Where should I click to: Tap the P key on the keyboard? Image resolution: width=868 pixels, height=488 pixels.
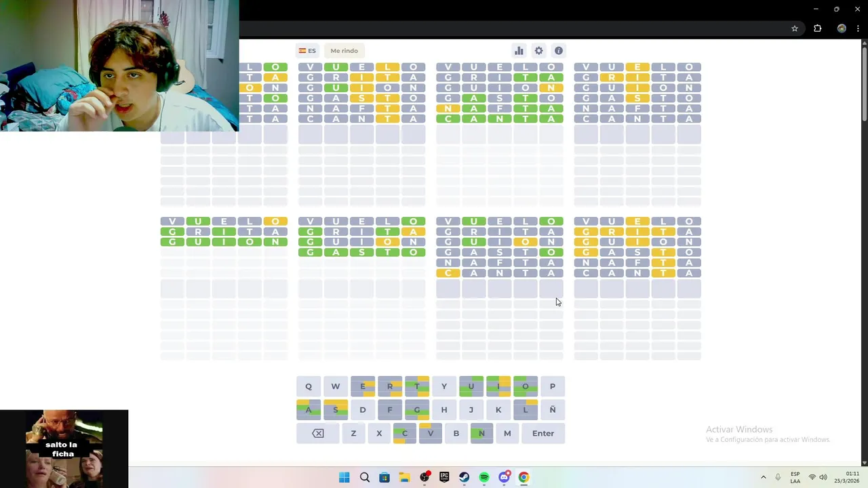tap(553, 386)
